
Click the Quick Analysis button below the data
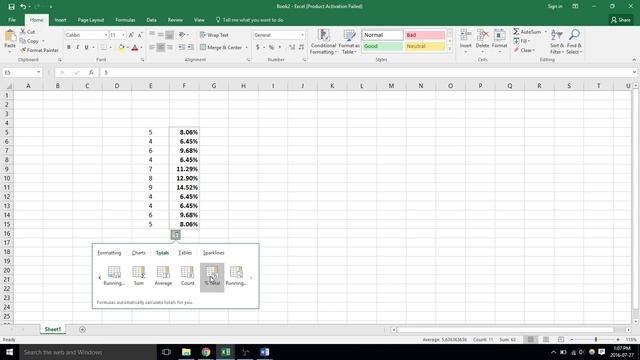(x=176, y=235)
